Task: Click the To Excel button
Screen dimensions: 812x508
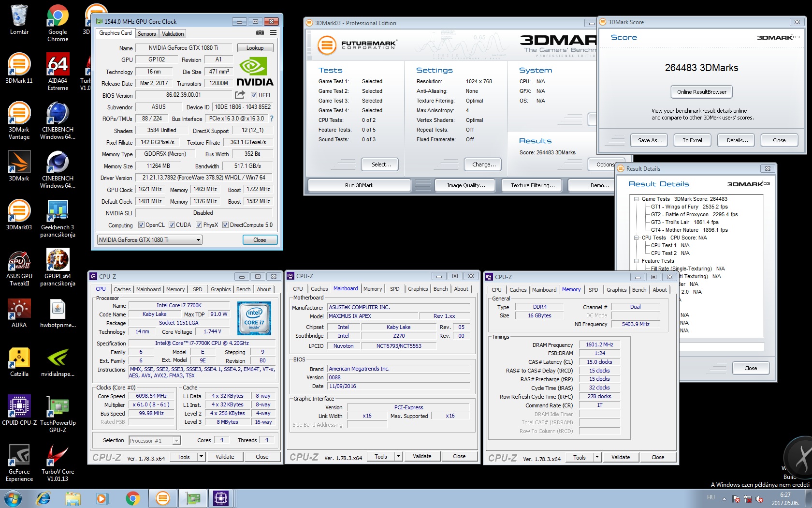Action: [692, 140]
